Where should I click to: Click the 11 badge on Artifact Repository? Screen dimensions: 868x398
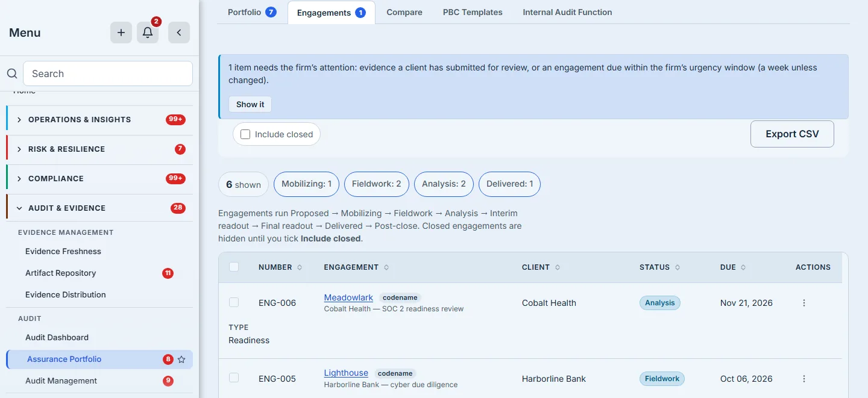tap(168, 273)
